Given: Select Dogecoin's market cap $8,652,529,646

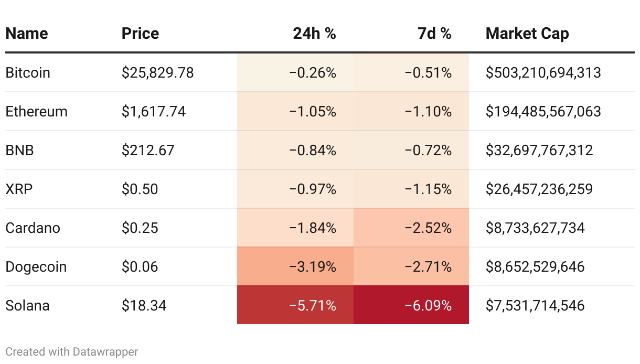Looking at the screenshot, I should point(535,266).
